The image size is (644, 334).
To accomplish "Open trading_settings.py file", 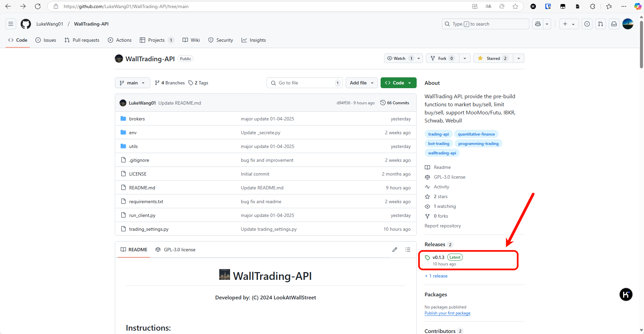I will coord(149,229).
